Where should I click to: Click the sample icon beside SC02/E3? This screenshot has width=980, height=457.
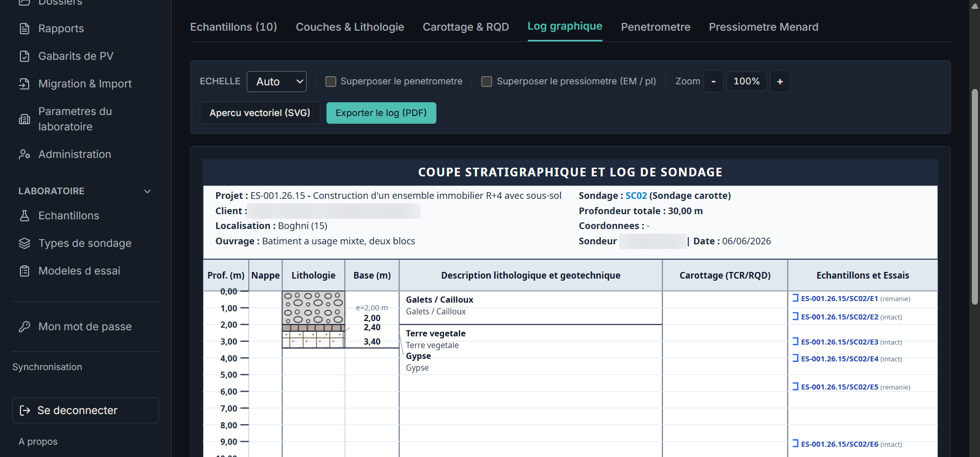tap(796, 341)
